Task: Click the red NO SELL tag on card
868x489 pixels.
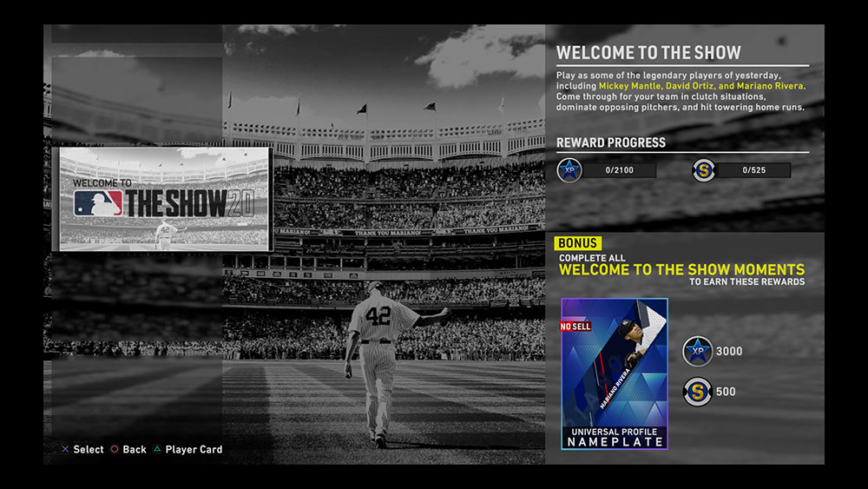Action: click(576, 327)
